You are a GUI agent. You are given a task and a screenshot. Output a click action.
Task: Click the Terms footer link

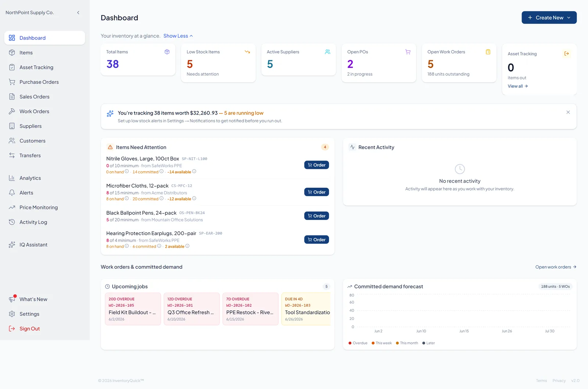(x=541, y=381)
